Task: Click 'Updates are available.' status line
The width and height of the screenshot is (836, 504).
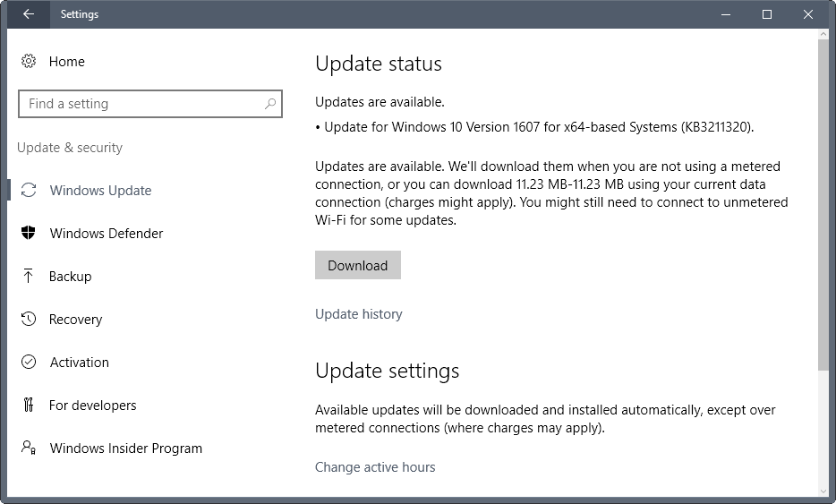Action: [x=380, y=102]
